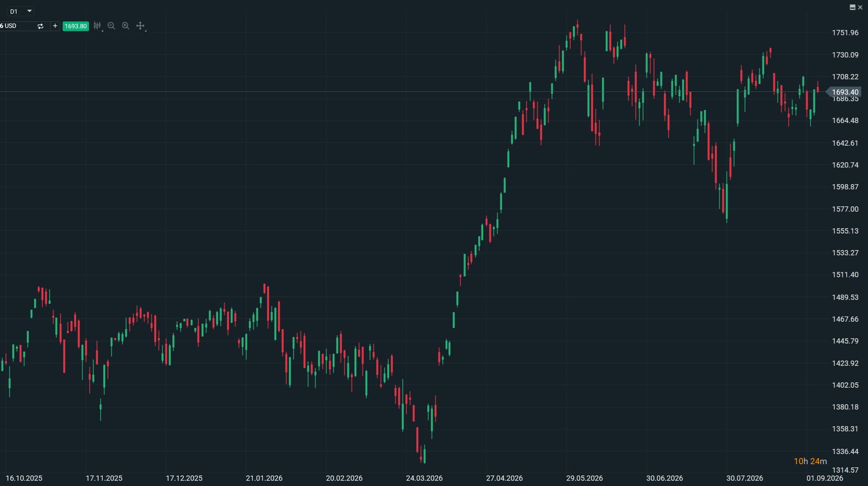This screenshot has width=868, height=486.
Task: Click the 1598.87 price axis label
Action: pos(845,187)
